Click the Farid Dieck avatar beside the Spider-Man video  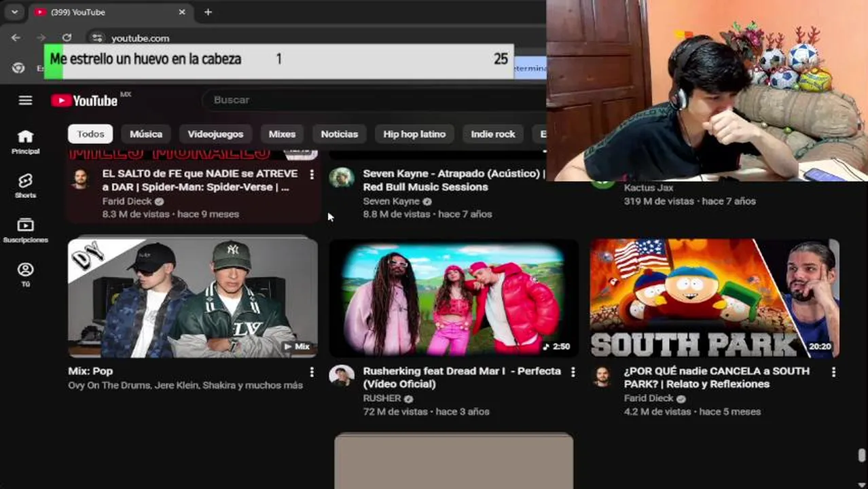point(80,179)
